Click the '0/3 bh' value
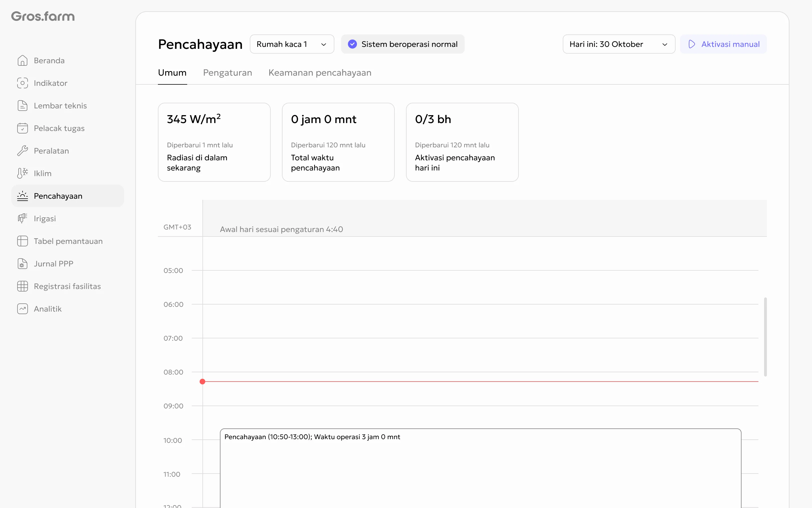This screenshot has width=812, height=508. pyautogui.click(x=433, y=119)
